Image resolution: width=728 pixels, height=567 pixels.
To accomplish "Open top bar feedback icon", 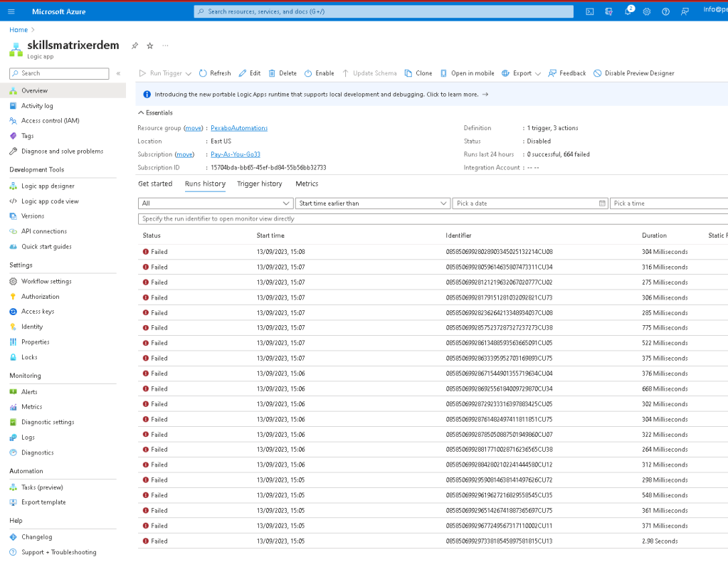I will coord(685,11).
